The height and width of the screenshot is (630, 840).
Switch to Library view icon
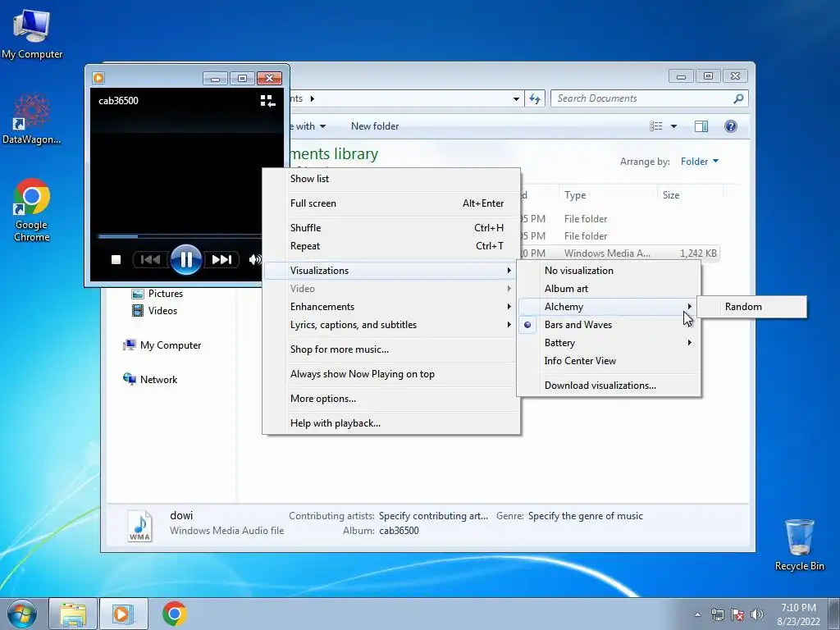point(268,101)
